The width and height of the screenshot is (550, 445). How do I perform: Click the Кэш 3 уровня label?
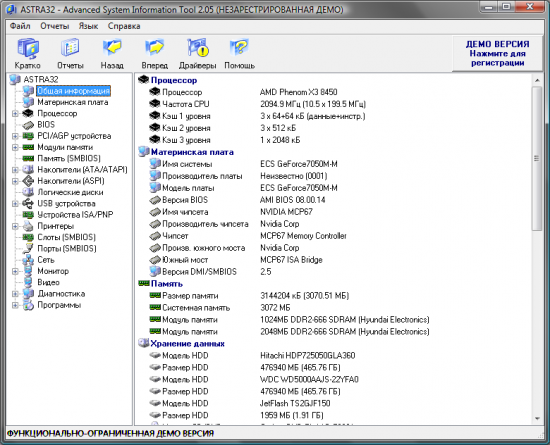point(186,140)
